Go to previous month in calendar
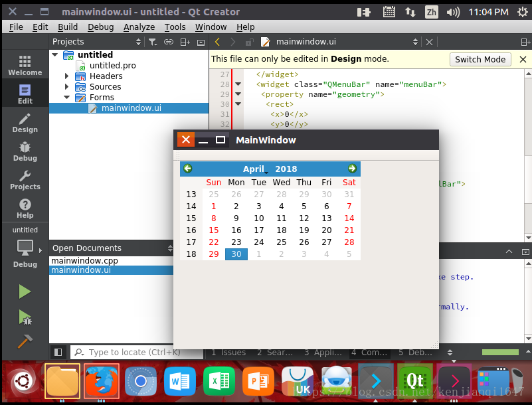 click(x=187, y=168)
